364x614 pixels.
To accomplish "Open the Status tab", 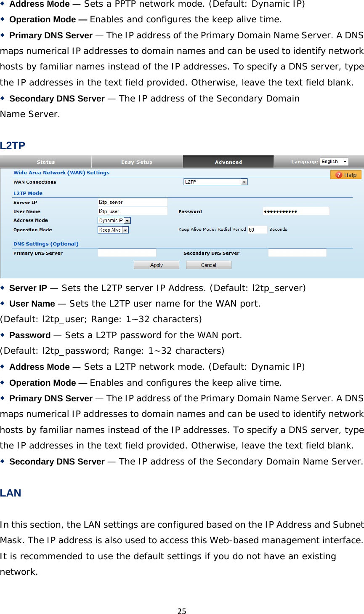I will pyautogui.click(x=46, y=162).
